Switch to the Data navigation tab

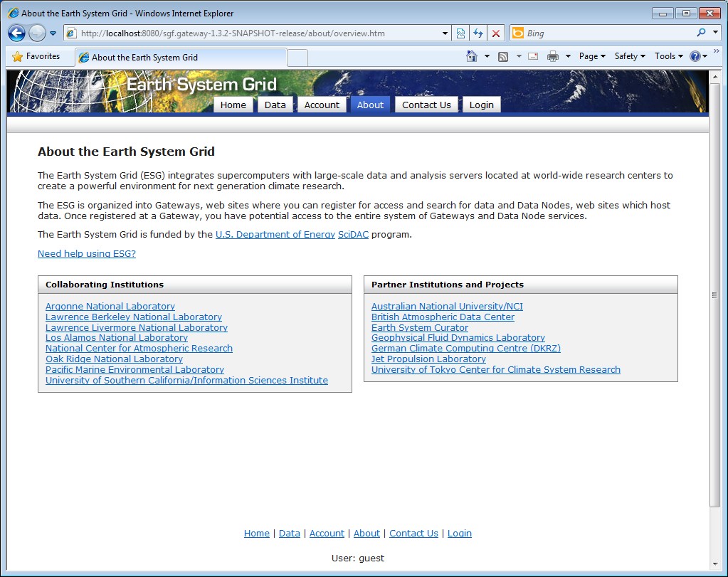point(275,105)
